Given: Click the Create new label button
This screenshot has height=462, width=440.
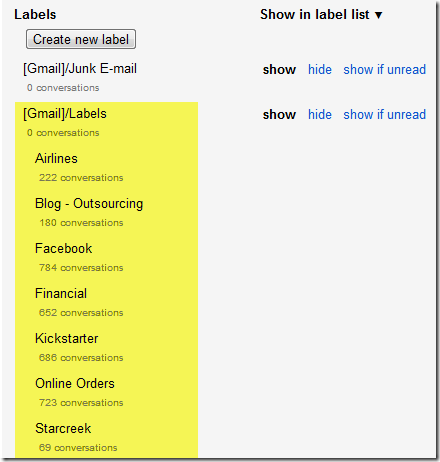Looking at the screenshot, I should (81, 39).
